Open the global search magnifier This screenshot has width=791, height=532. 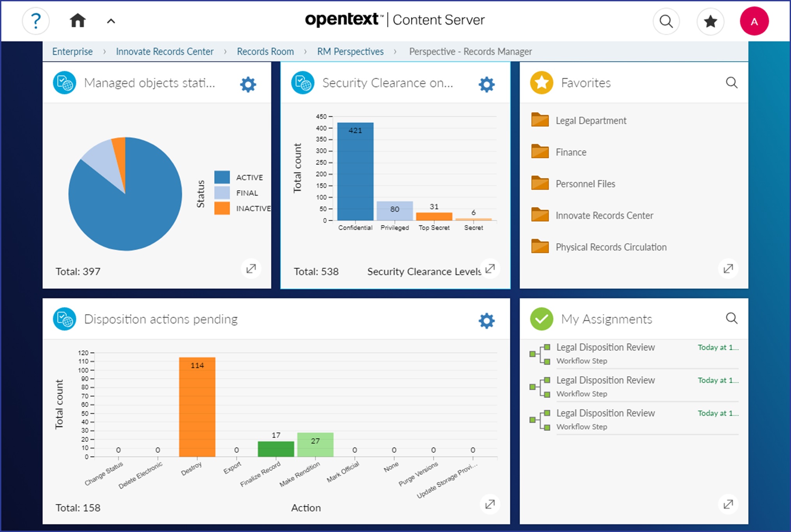[x=666, y=21]
